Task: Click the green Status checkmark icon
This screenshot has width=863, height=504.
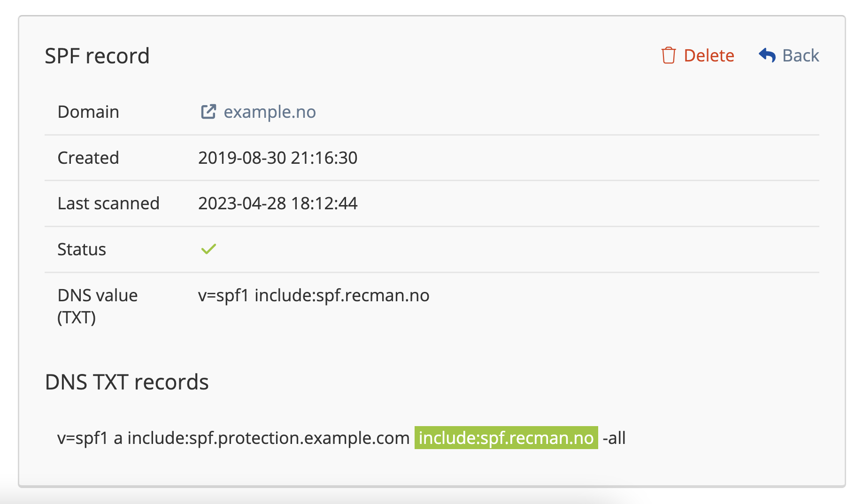Action: pos(208,249)
